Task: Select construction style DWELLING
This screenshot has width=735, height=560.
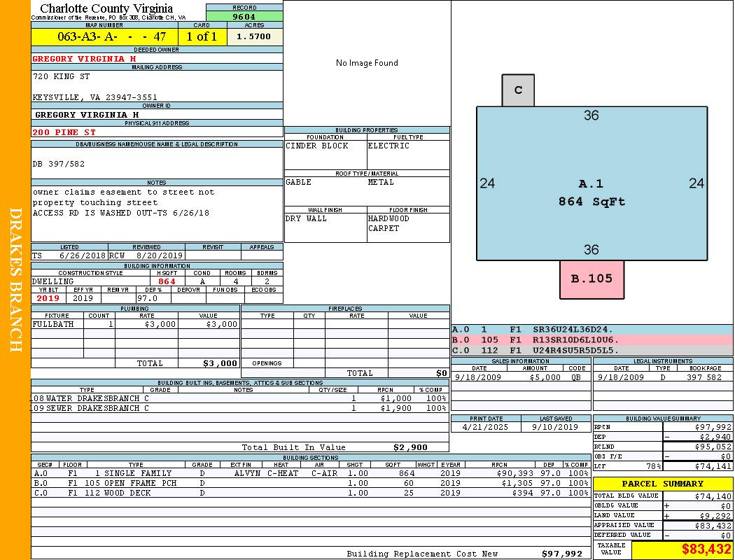Action: click(53, 281)
